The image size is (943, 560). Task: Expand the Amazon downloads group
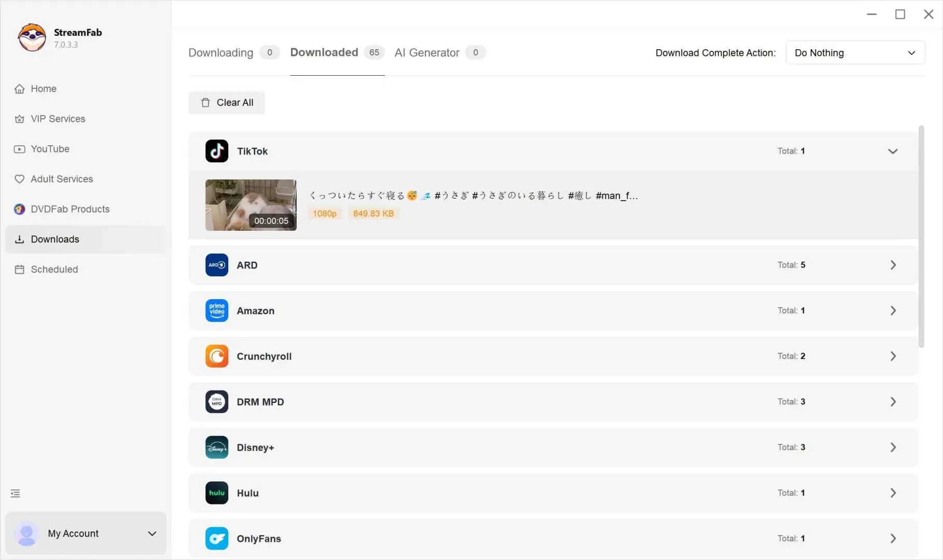(893, 311)
